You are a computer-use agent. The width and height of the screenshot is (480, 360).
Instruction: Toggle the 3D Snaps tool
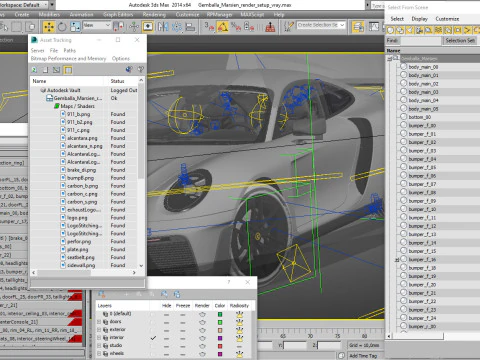click(x=209, y=26)
